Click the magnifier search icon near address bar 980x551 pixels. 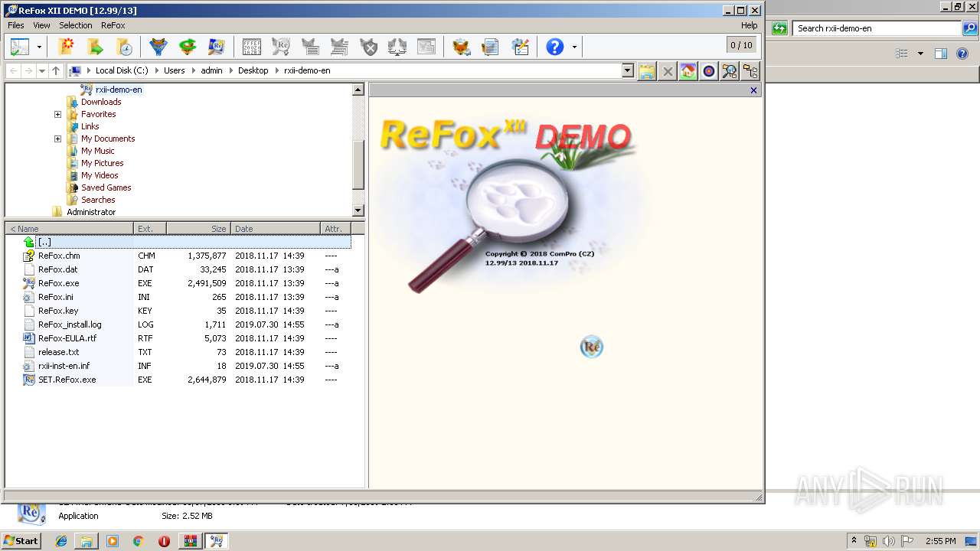[730, 71]
